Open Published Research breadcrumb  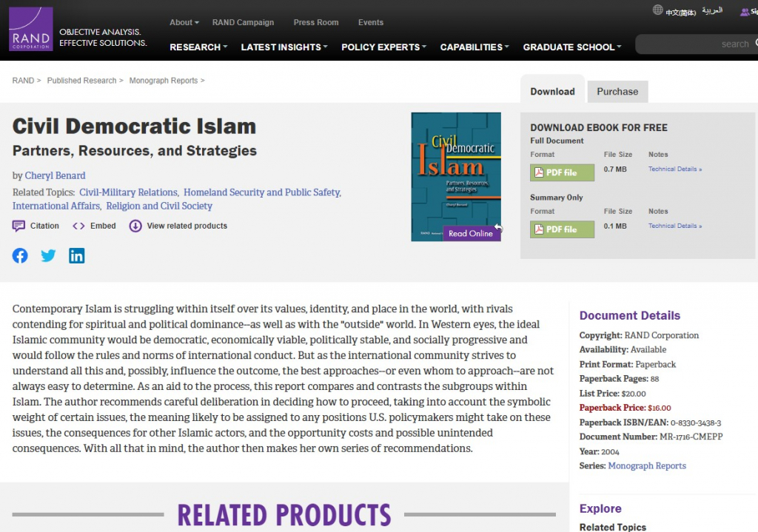pyautogui.click(x=81, y=80)
